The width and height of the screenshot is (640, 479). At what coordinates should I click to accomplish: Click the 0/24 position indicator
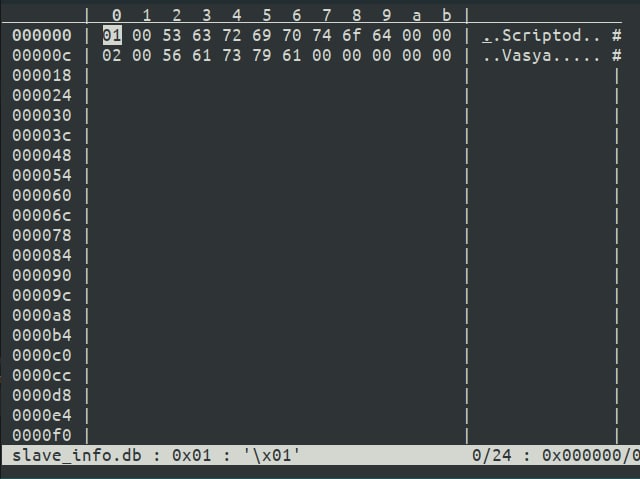click(491, 455)
